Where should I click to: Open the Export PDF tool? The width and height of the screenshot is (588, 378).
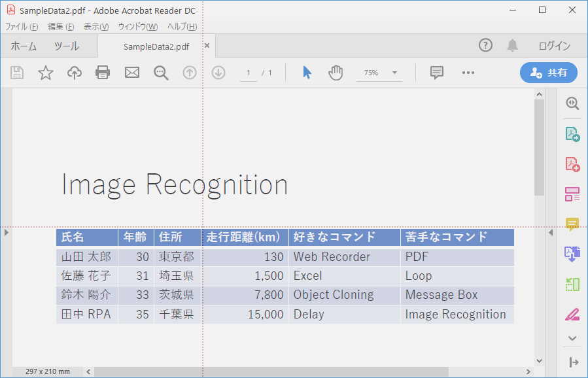coord(572,134)
